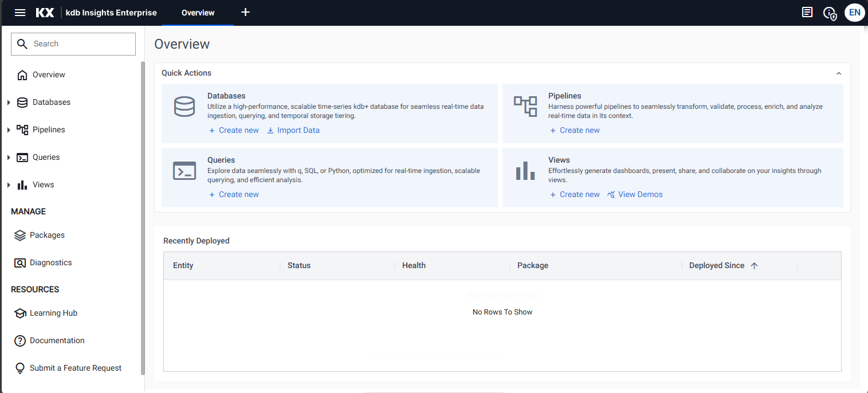
Task: Switch to the Overview tab
Action: click(x=198, y=13)
